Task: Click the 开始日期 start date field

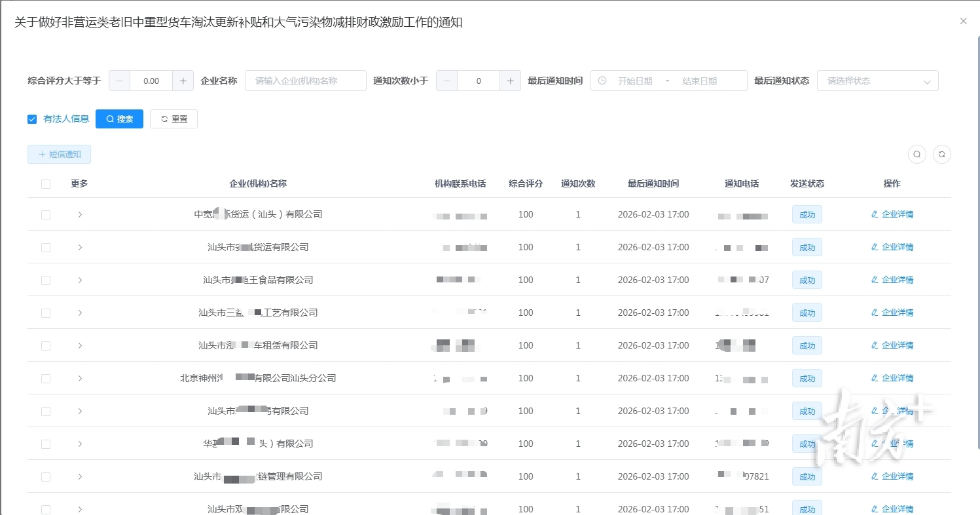Action: coord(634,81)
